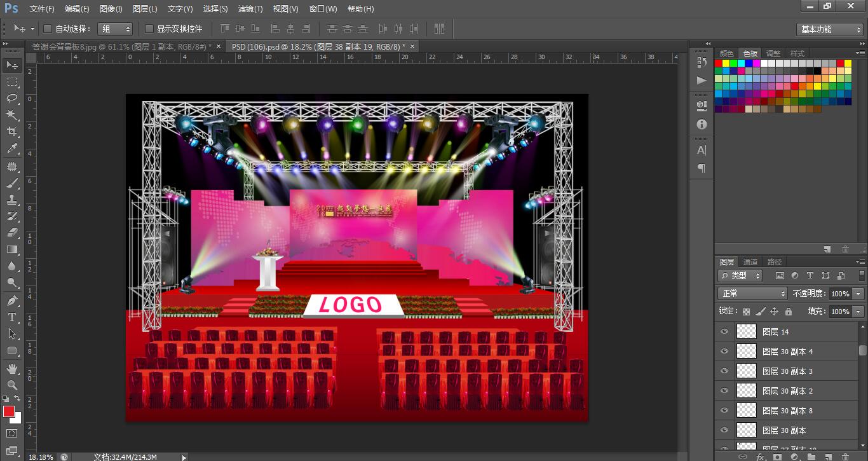The image size is (868, 461).
Task: Select the Magic Wand tool
Action: pos(12,115)
